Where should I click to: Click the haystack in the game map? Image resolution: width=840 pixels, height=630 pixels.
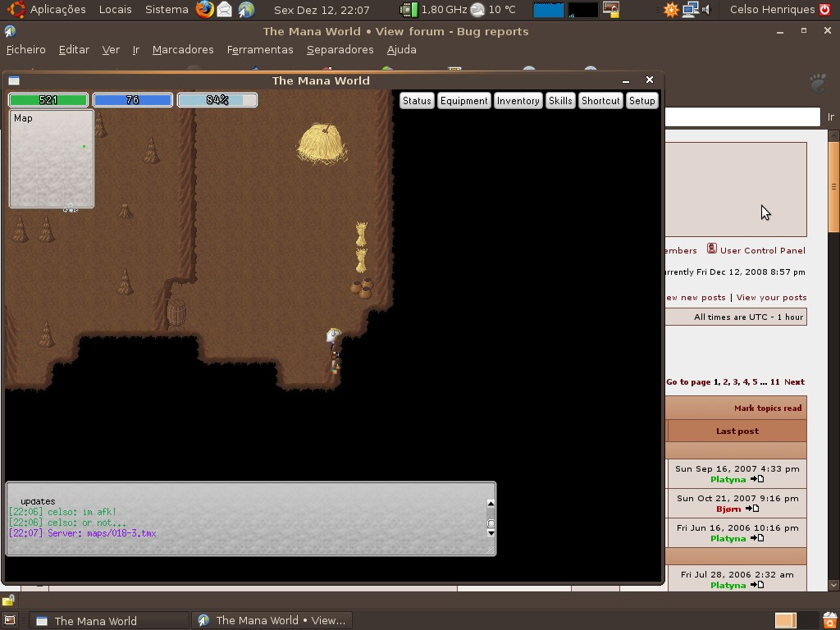[322, 143]
